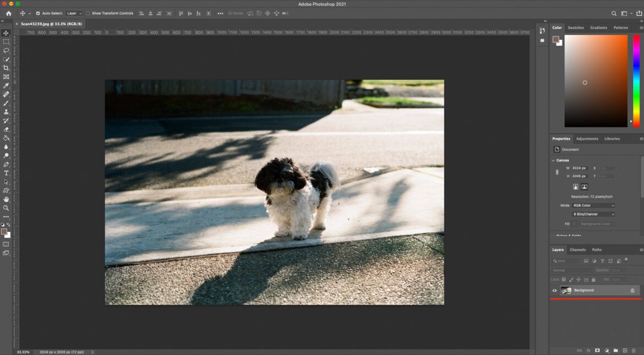The image size is (644, 355).
Task: Select the Lasso tool
Action: pyautogui.click(x=6, y=50)
